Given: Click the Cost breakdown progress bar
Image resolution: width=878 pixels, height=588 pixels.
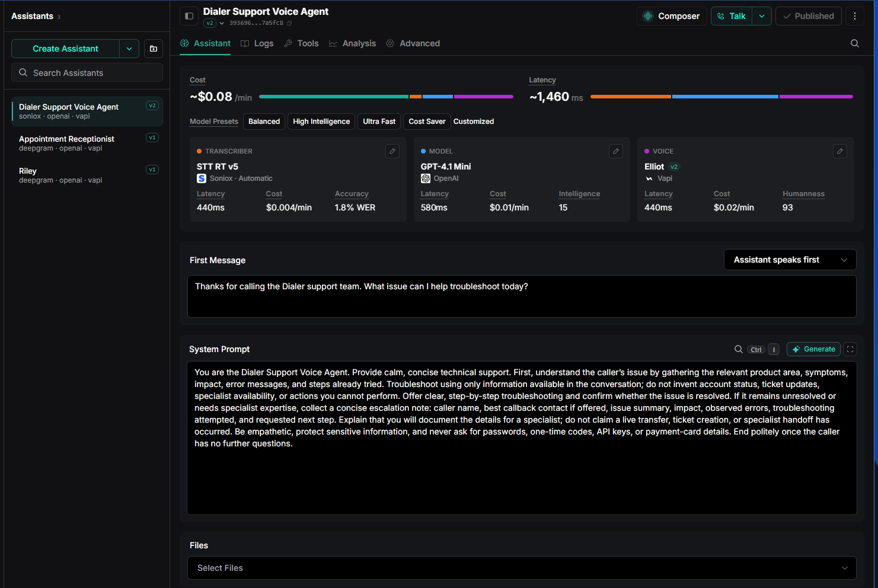Looking at the screenshot, I should click(x=386, y=97).
